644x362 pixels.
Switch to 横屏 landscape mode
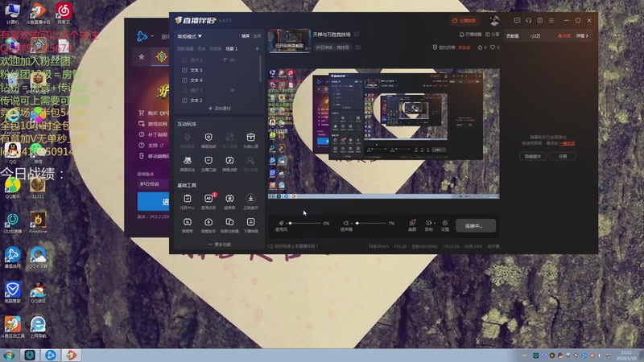coord(246,36)
